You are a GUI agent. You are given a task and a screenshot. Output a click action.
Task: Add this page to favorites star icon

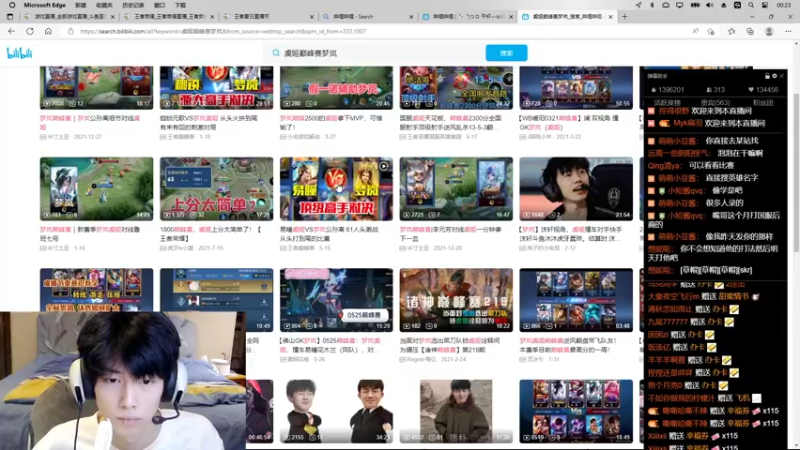[x=711, y=31]
